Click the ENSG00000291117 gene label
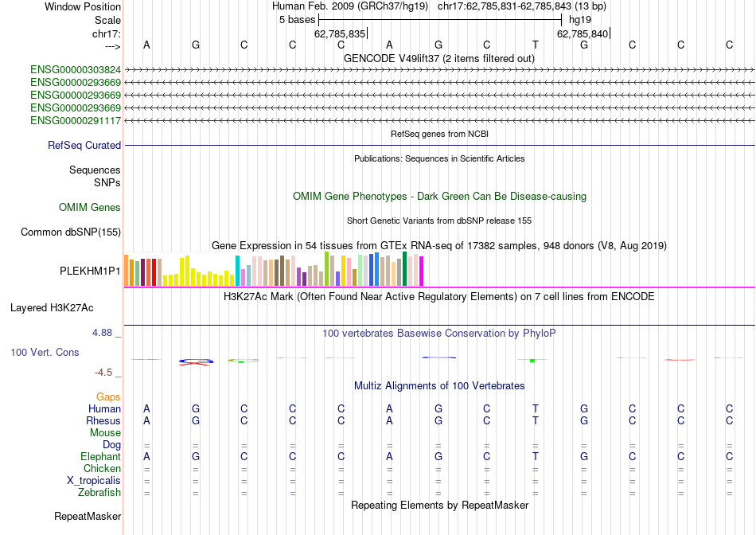The height and width of the screenshot is (535, 756). tap(76, 120)
